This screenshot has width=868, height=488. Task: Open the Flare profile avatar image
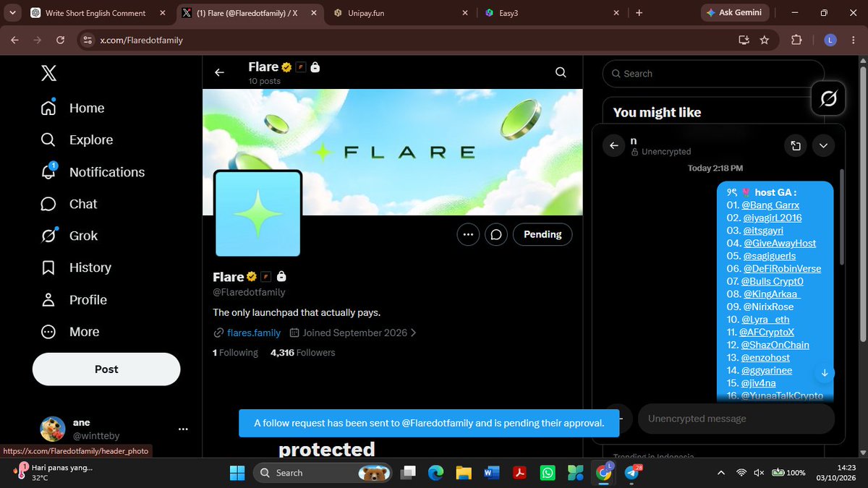[x=258, y=213]
